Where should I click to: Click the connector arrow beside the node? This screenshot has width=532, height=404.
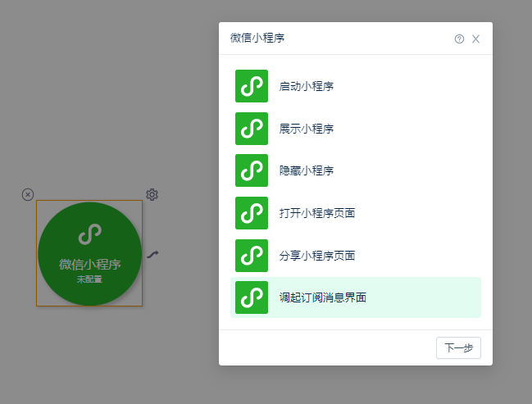pos(152,254)
